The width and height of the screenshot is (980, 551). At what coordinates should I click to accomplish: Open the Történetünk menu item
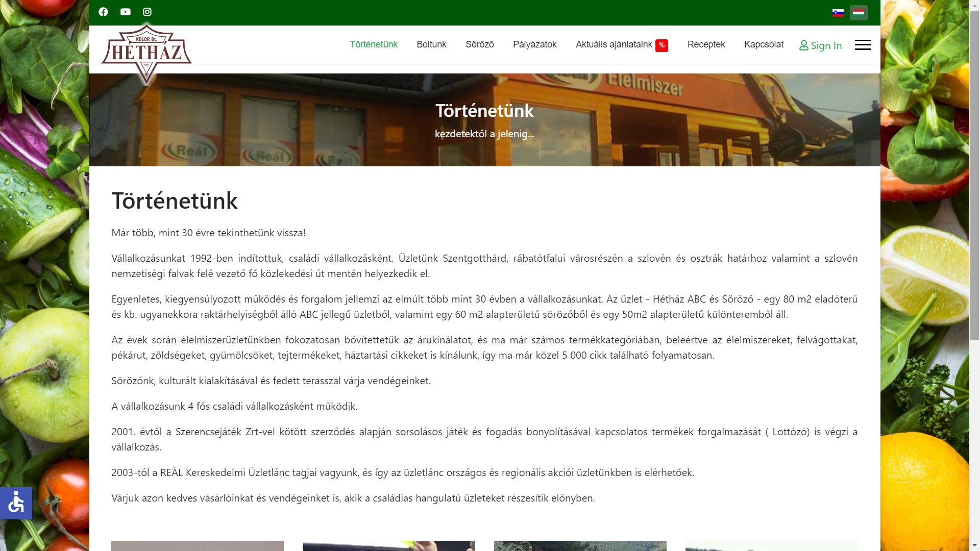click(x=374, y=44)
